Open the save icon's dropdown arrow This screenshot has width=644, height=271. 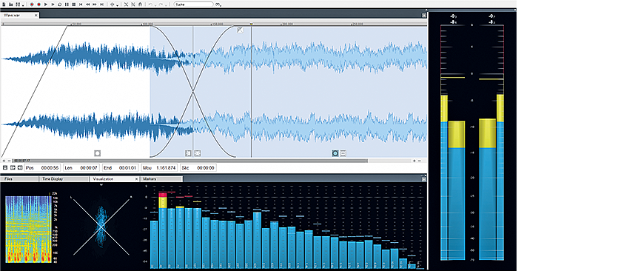23,5
